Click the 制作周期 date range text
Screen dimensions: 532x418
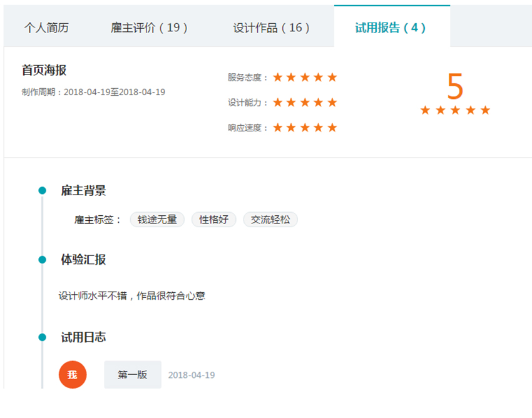93,92
